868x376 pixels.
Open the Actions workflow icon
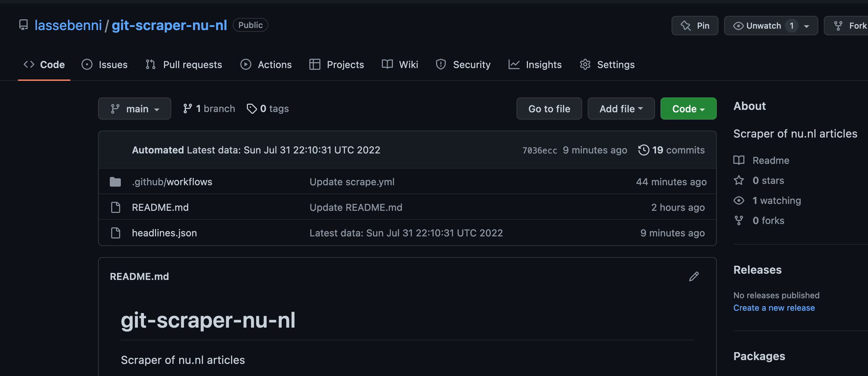[x=246, y=64]
